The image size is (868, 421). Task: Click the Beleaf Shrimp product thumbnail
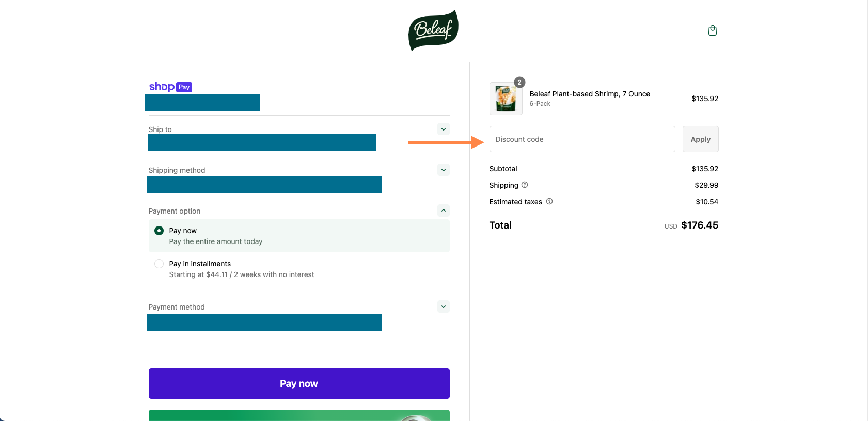(x=506, y=99)
